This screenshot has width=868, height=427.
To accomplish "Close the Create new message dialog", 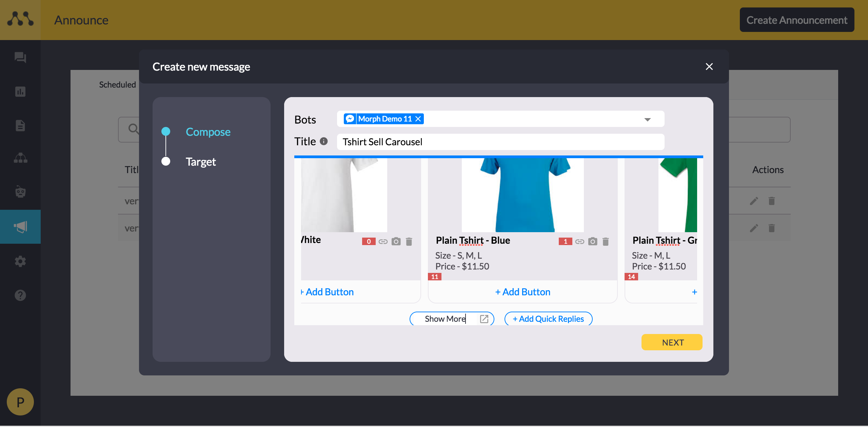I will coord(709,67).
